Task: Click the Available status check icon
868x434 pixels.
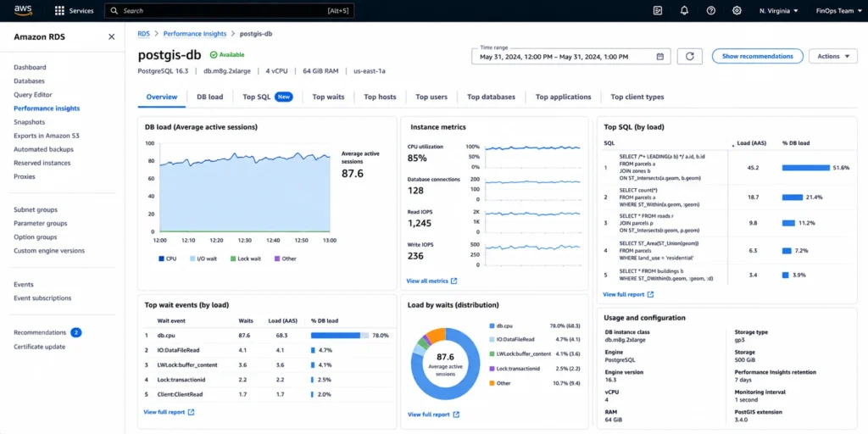Action: 213,55
